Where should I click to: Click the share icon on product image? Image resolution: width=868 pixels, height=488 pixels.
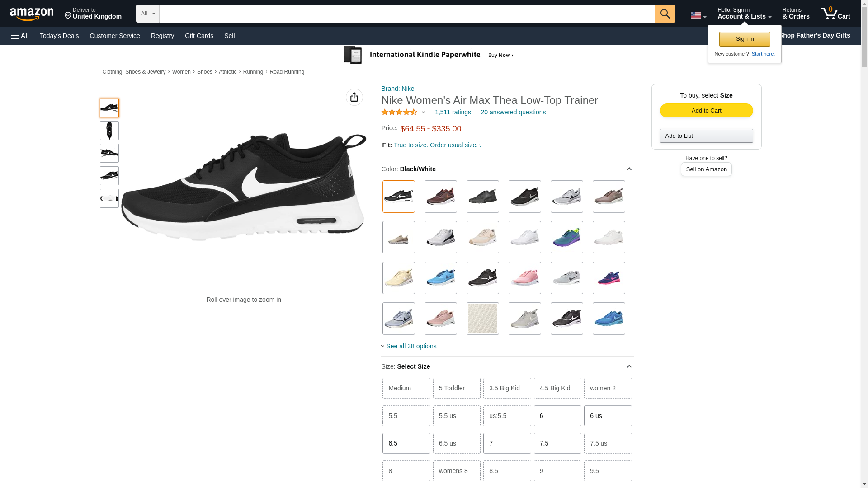[x=354, y=97]
